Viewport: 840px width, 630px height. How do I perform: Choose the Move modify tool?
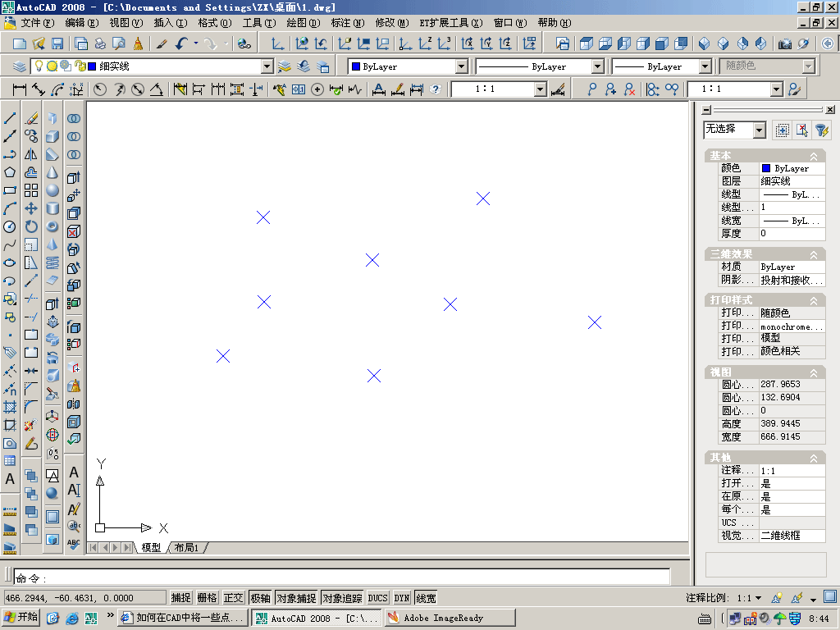coord(31,208)
